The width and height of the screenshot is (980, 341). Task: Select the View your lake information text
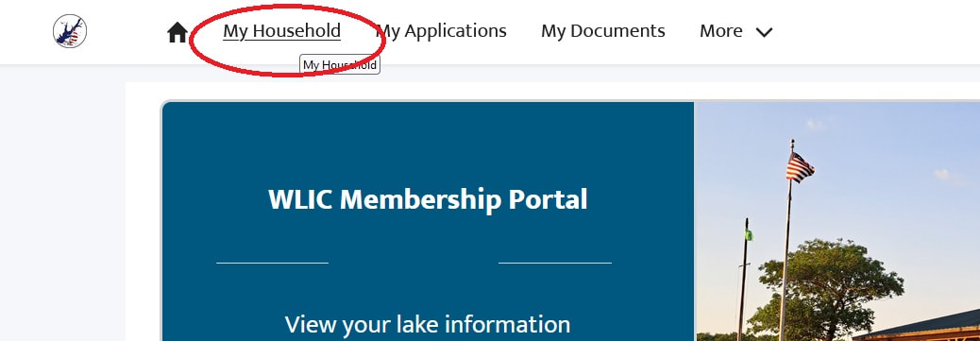click(428, 324)
